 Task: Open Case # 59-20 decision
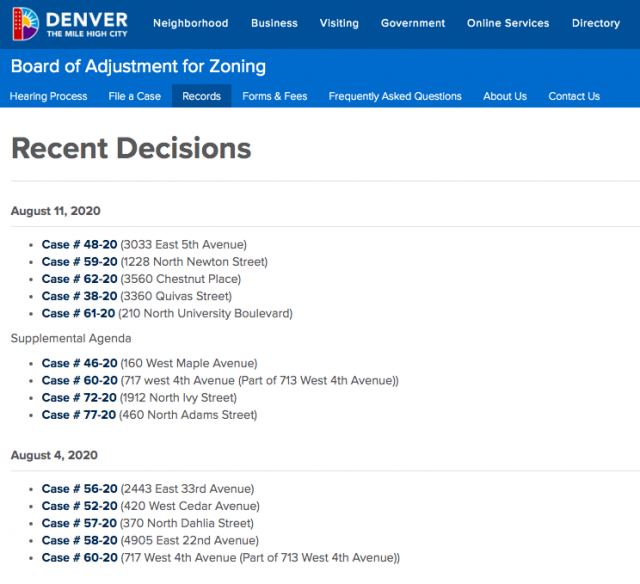tap(80, 262)
